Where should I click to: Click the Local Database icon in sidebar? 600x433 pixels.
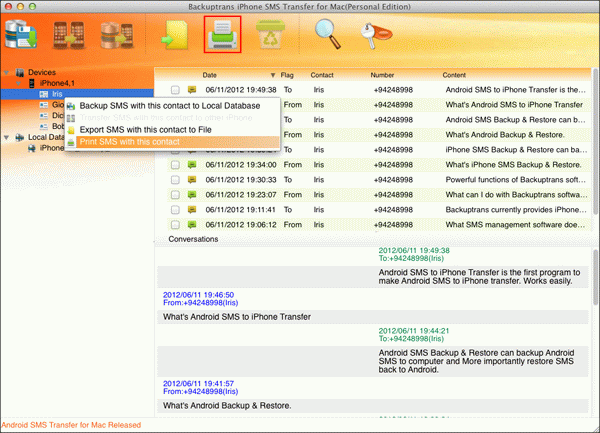20,137
